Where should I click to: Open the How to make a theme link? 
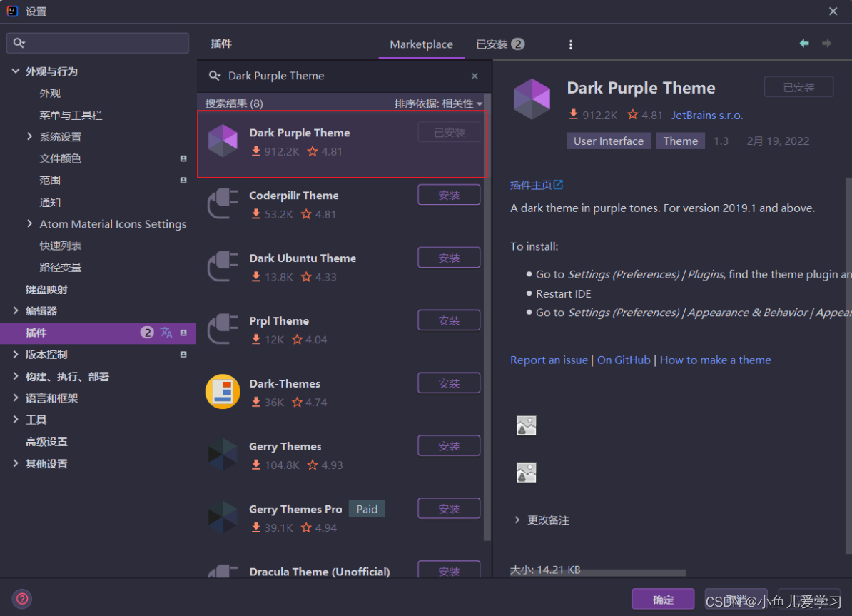tap(715, 360)
